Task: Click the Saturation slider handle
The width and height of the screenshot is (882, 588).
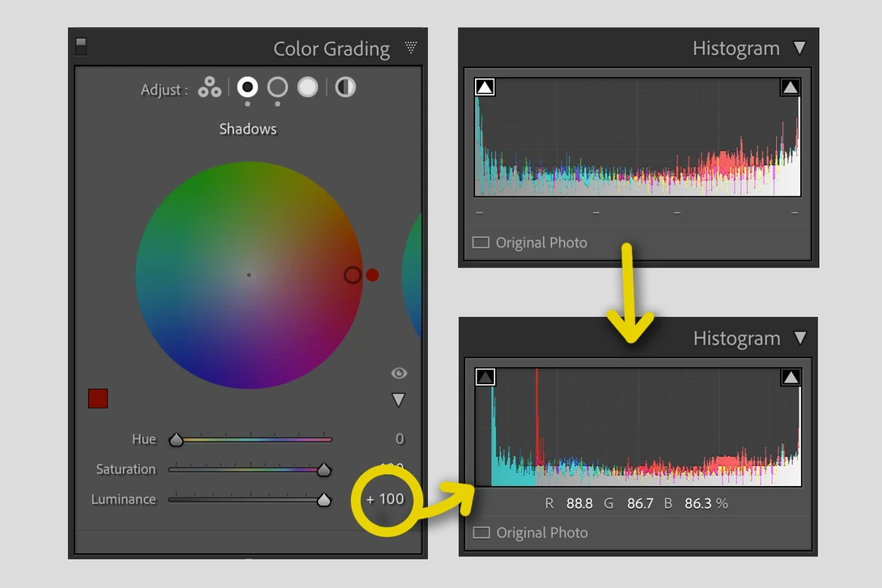Action: (x=324, y=469)
